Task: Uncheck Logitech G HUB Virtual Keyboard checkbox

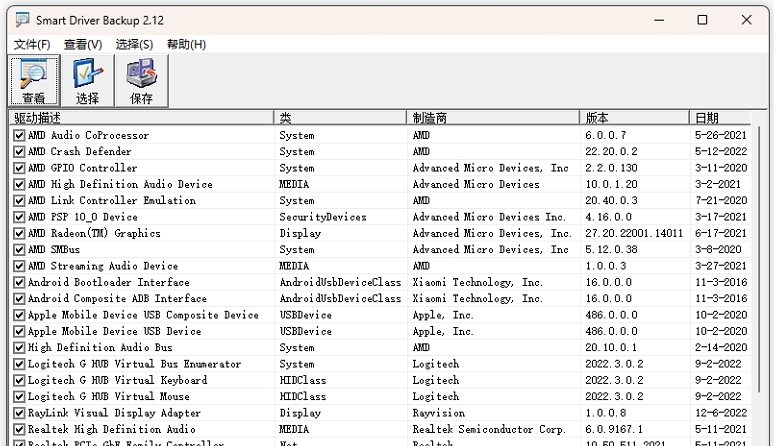Action: [19, 380]
